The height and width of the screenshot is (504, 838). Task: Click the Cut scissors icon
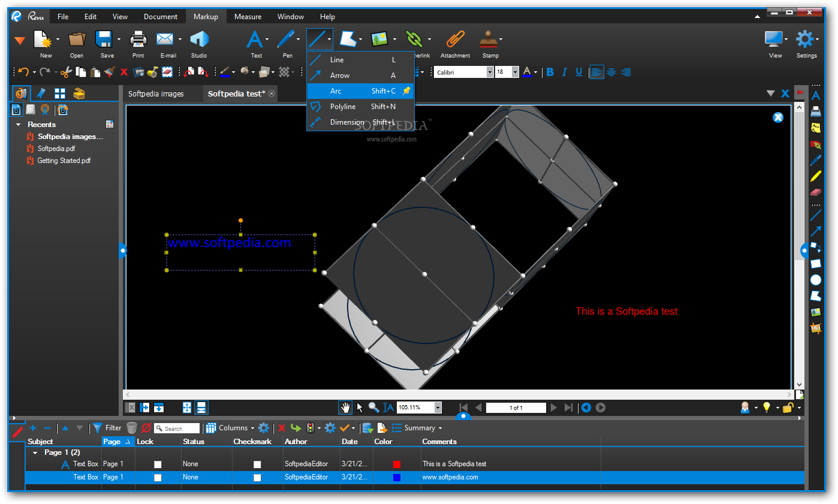(x=67, y=72)
